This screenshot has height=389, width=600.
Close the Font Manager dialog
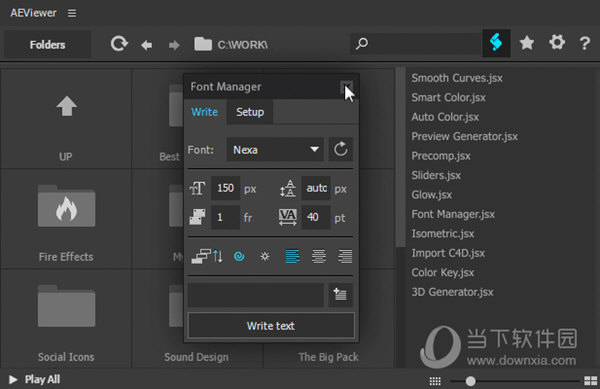click(346, 87)
